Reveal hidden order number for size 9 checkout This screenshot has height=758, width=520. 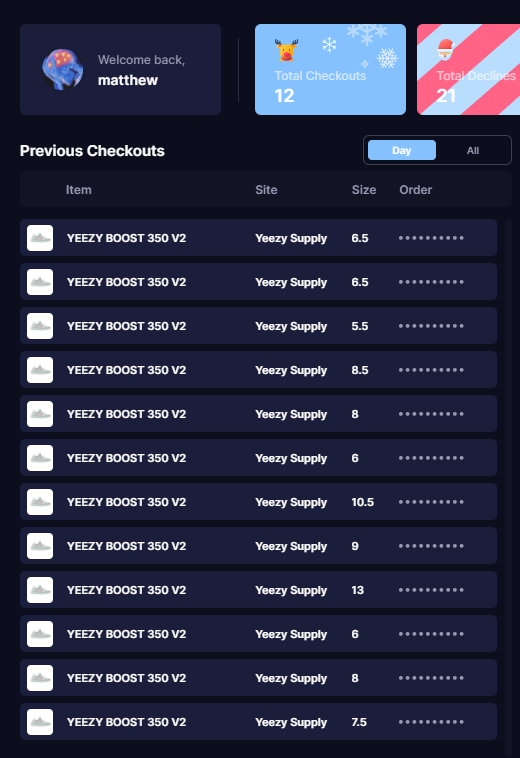(431, 546)
